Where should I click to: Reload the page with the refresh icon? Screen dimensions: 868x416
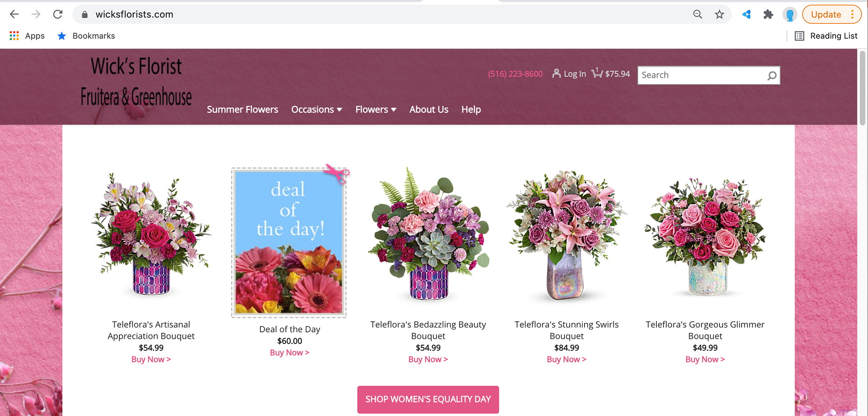57,14
